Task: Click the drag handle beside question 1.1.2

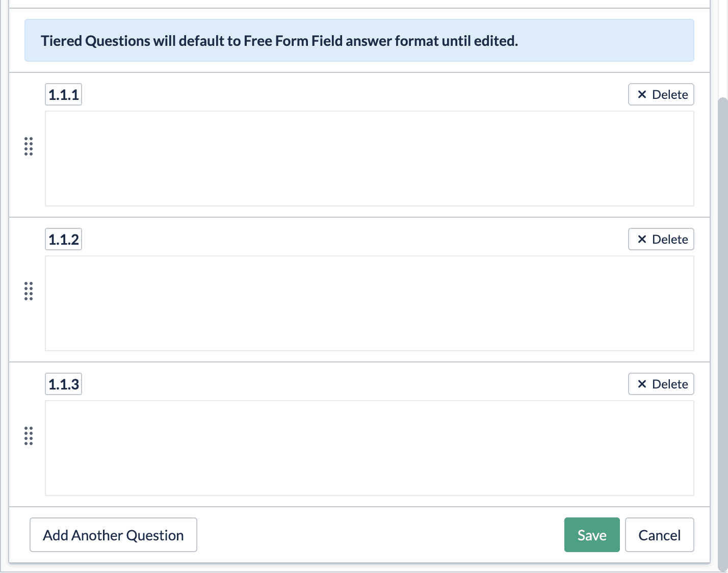Action: pyautogui.click(x=29, y=291)
